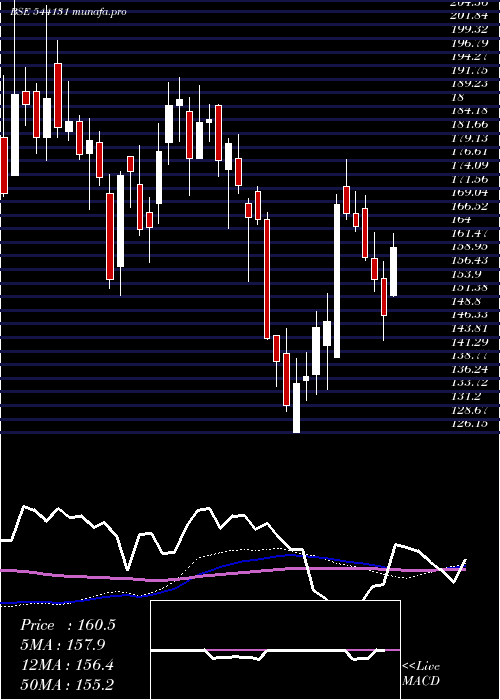Click the 166.52 price axis label

point(470,206)
